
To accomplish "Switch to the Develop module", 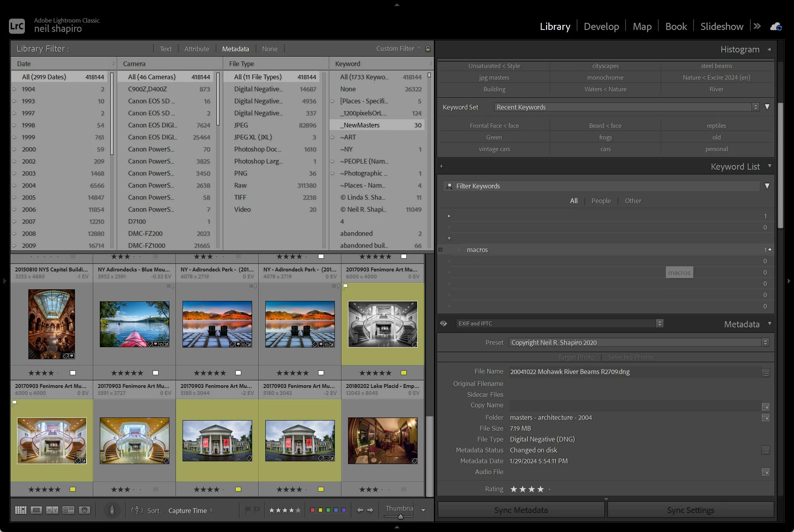I will tap(601, 26).
